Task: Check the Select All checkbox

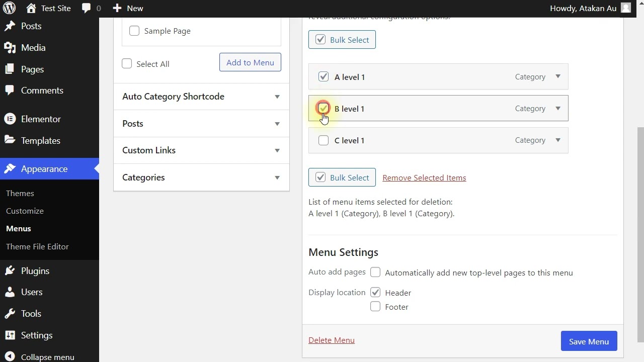Action: pos(127,63)
